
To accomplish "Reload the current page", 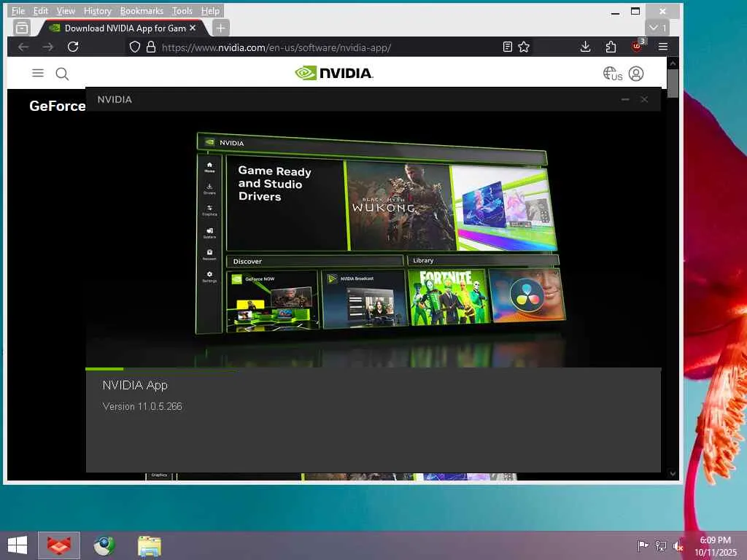I will 73,47.
